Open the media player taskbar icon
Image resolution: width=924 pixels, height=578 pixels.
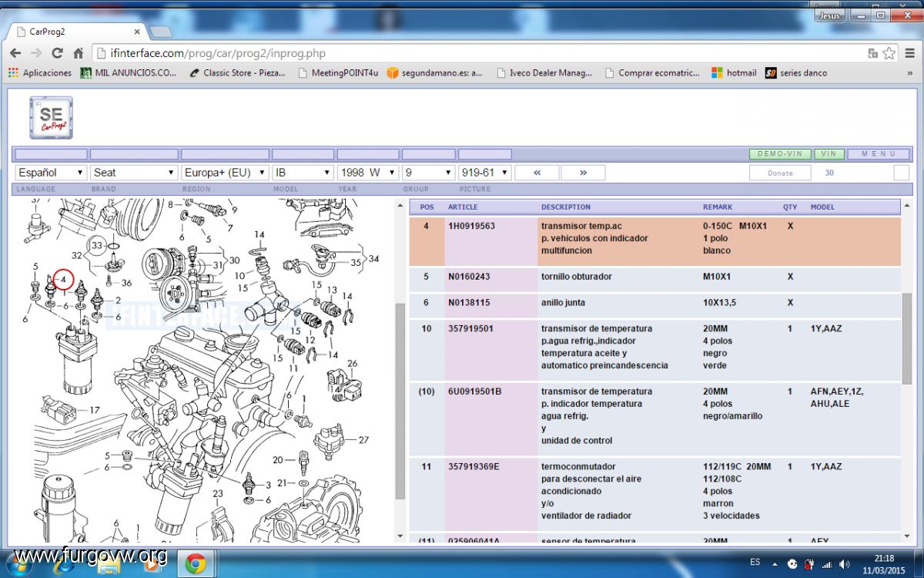click(152, 564)
